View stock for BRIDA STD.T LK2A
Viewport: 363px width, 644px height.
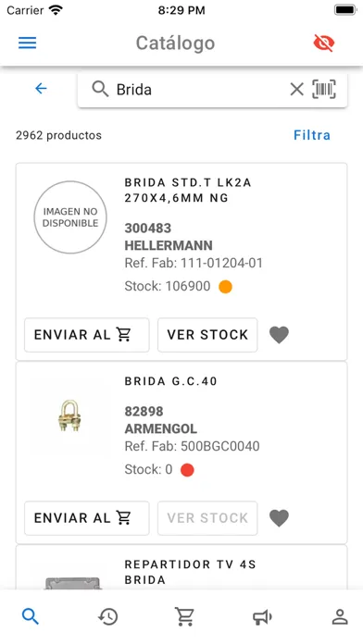[x=207, y=335]
